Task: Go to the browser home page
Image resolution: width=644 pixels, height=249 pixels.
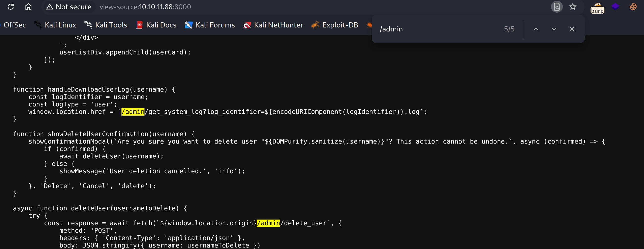Action: (28, 7)
